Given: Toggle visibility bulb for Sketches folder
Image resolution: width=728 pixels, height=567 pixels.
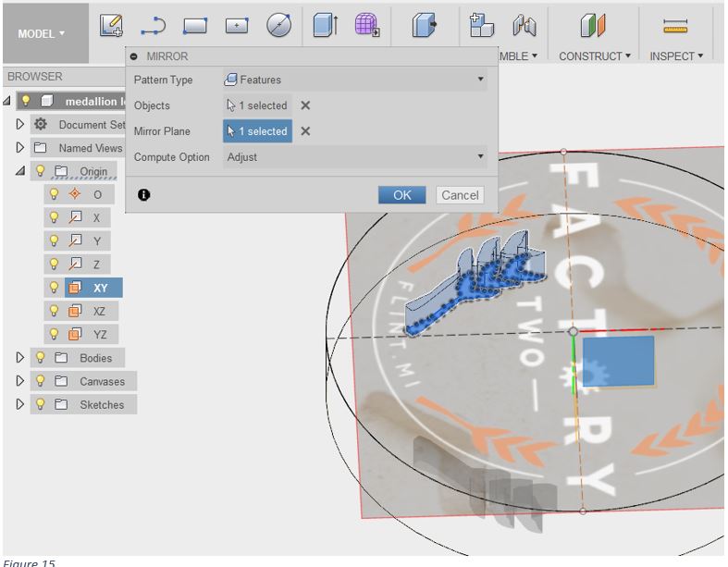Looking at the screenshot, I should [41, 404].
